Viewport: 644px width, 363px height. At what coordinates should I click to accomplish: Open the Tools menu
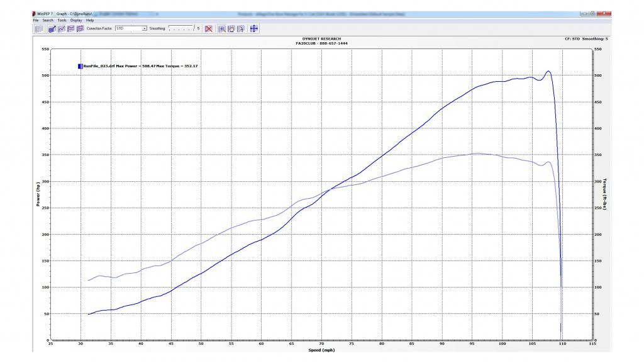point(62,20)
